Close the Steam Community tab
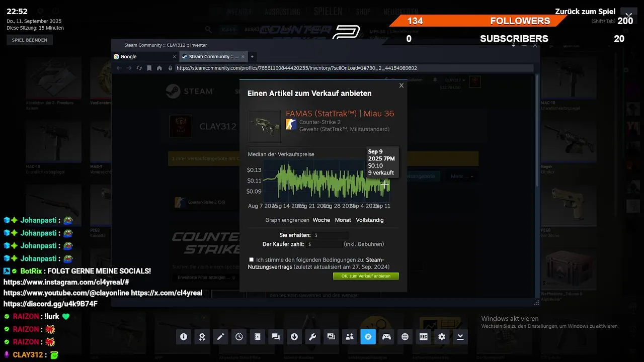The image size is (644, 362). (243, 57)
